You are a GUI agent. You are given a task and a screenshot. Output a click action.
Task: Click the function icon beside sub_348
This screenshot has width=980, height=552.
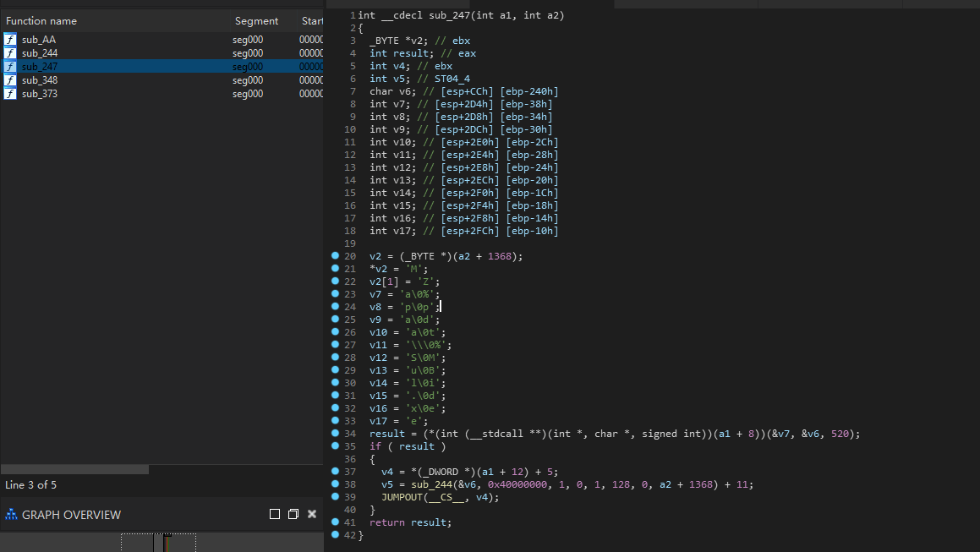click(10, 80)
